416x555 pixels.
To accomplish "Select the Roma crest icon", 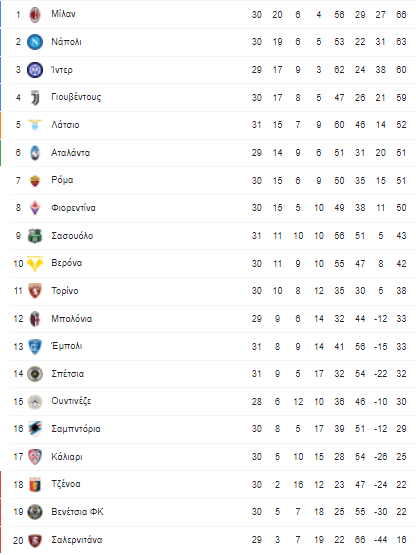I will (x=35, y=181).
